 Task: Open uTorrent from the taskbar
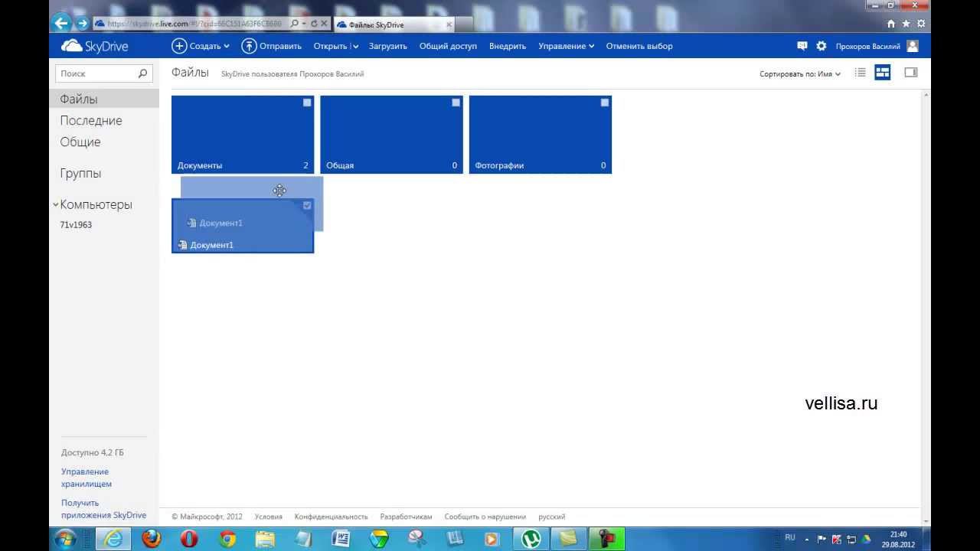coord(531,539)
